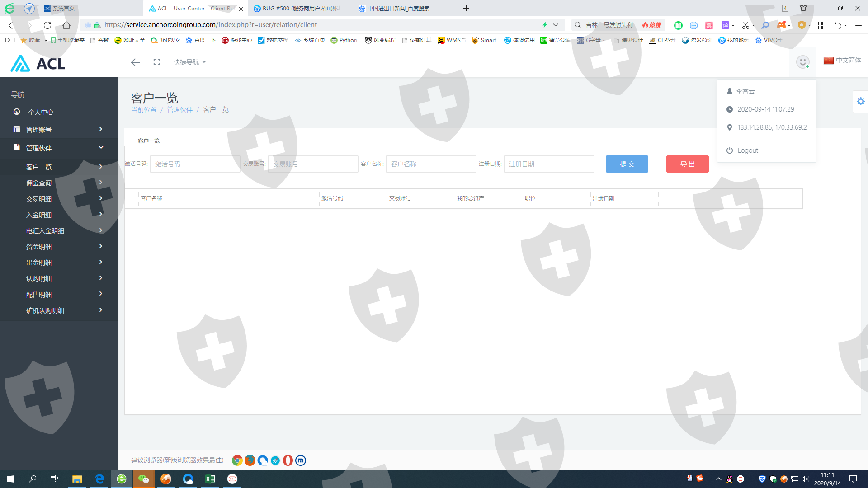
Task: Open 个人中心 in the sidebar
Action: pos(41,112)
